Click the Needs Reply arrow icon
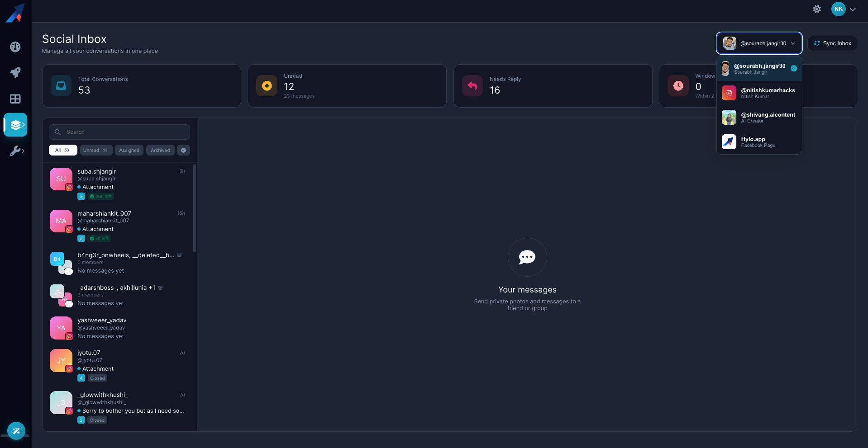This screenshot has height=448, width=868. tap(472, 86)
